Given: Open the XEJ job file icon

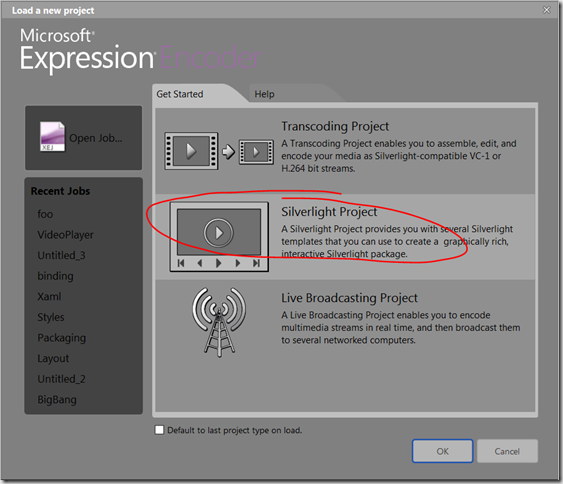Looking at the screenshot, I should [x=52, y=136].
